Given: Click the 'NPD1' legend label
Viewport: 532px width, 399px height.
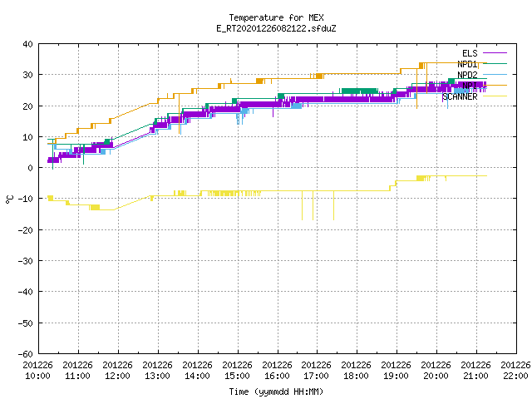Looking at the screenshot, I should (x=467, y=64).
